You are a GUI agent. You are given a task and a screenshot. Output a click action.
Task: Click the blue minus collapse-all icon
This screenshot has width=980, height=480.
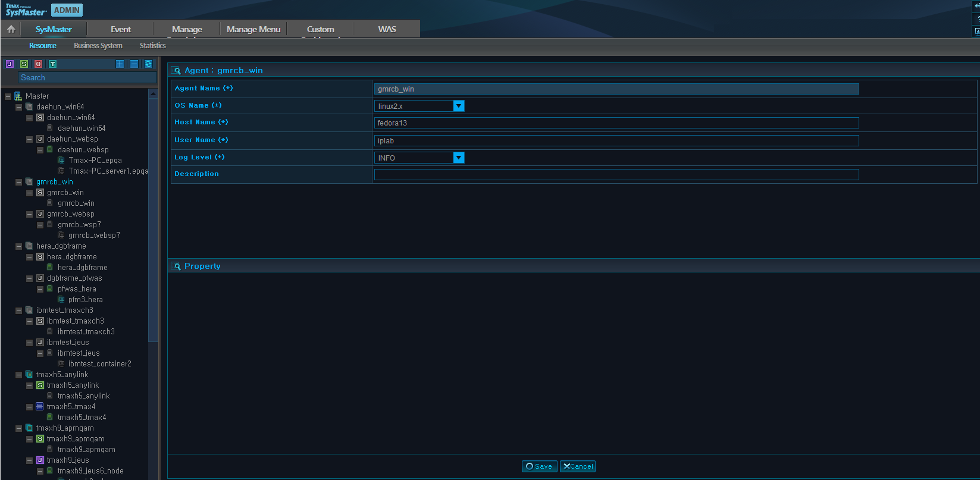[x=134, y=64]
